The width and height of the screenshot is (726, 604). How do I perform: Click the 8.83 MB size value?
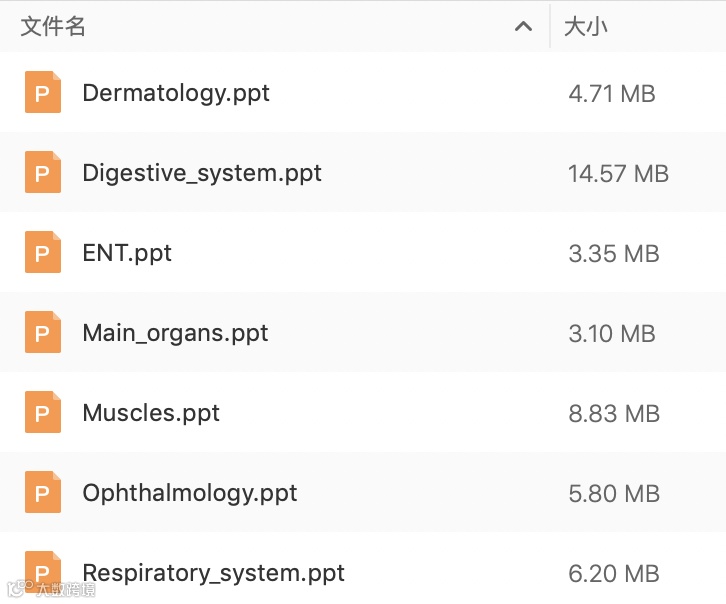614,413
